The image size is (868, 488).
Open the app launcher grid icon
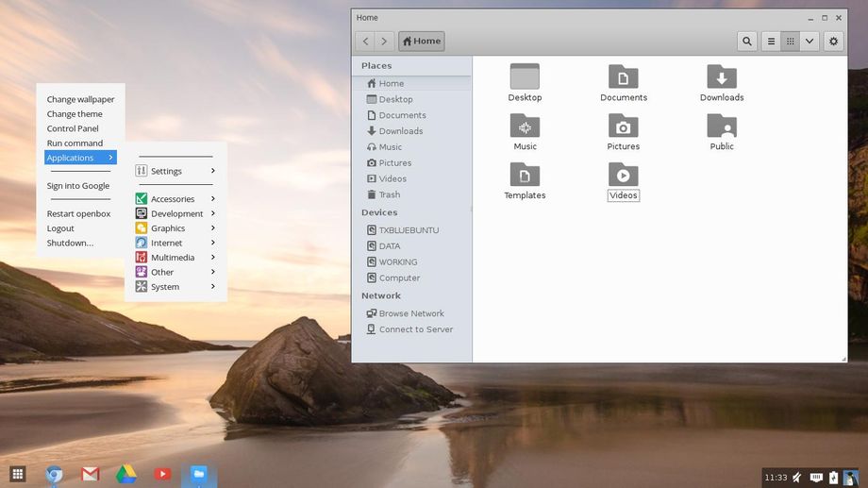coord(18,474)
